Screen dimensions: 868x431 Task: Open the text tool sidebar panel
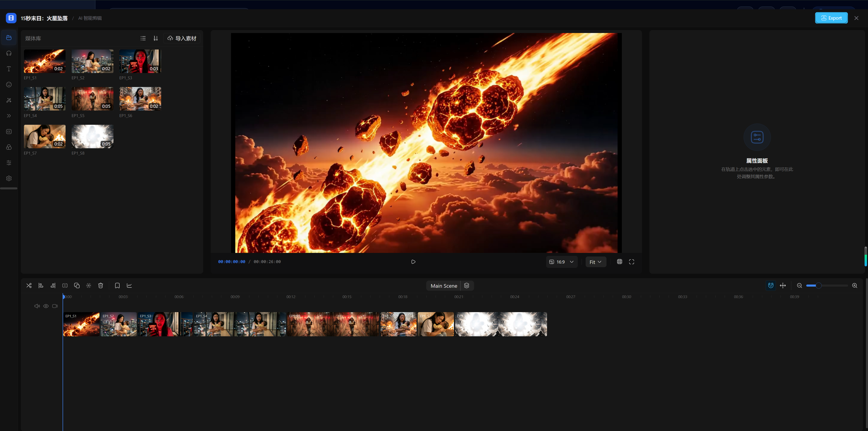pyautogui.click(x=9, y=69)
